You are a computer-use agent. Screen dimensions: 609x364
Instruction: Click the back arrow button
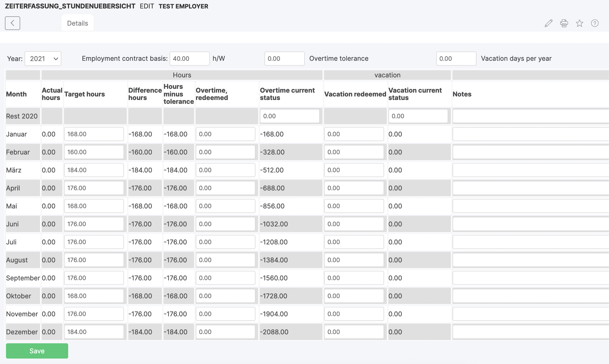(x=13, y=23)
